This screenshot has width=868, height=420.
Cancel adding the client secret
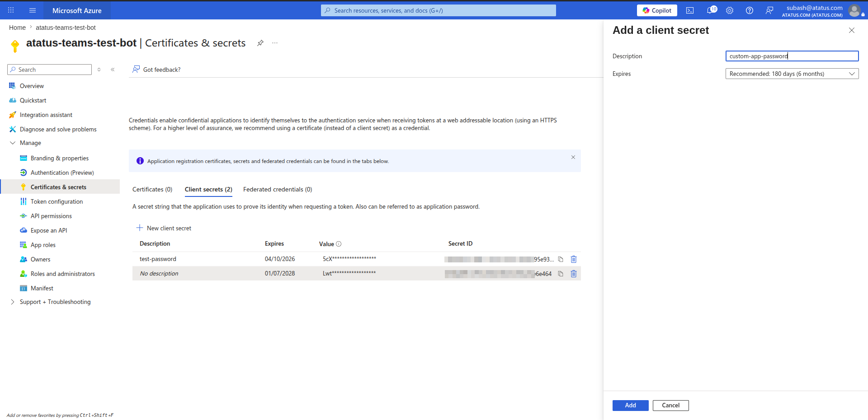[x=671, y=406]
